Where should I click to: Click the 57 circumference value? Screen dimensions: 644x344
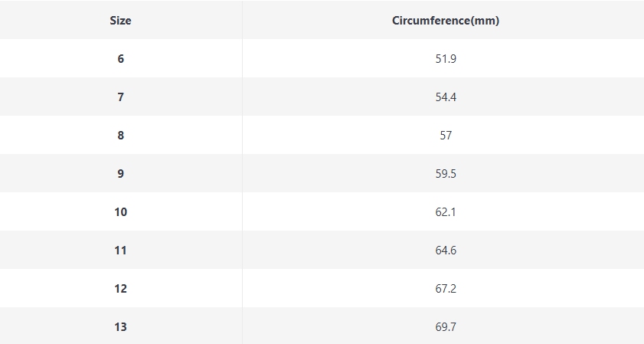coord(445,136)
